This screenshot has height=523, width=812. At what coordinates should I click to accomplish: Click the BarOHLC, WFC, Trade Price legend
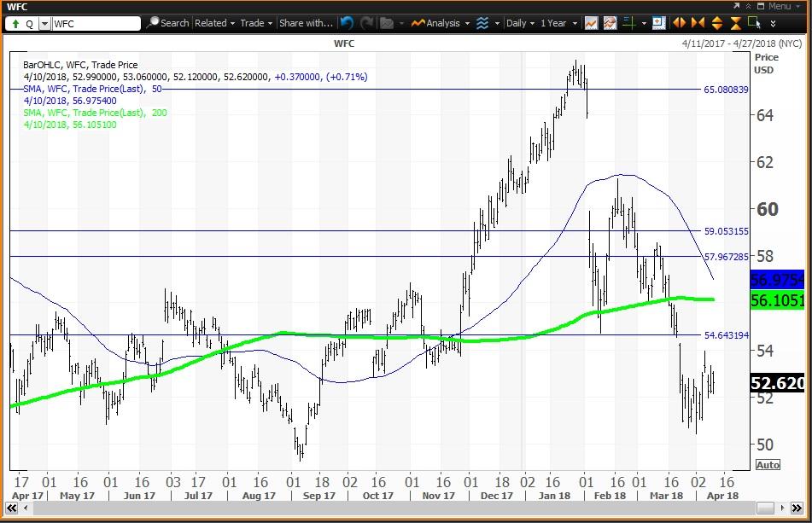80,65
